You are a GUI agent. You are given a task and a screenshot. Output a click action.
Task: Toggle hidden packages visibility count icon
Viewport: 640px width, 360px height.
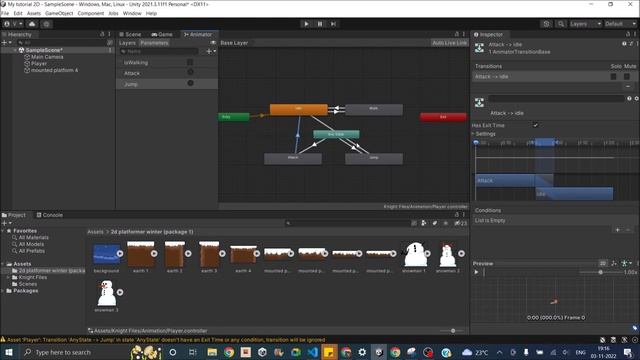tap(461, 223)
